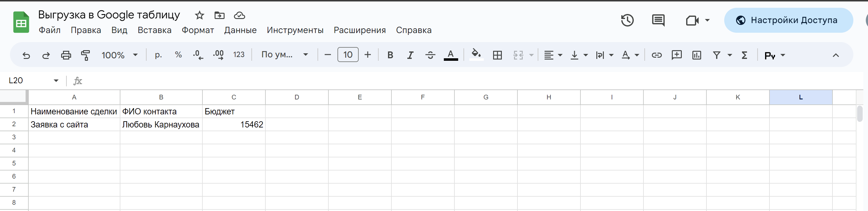Open input tools language button

(774, 55)
